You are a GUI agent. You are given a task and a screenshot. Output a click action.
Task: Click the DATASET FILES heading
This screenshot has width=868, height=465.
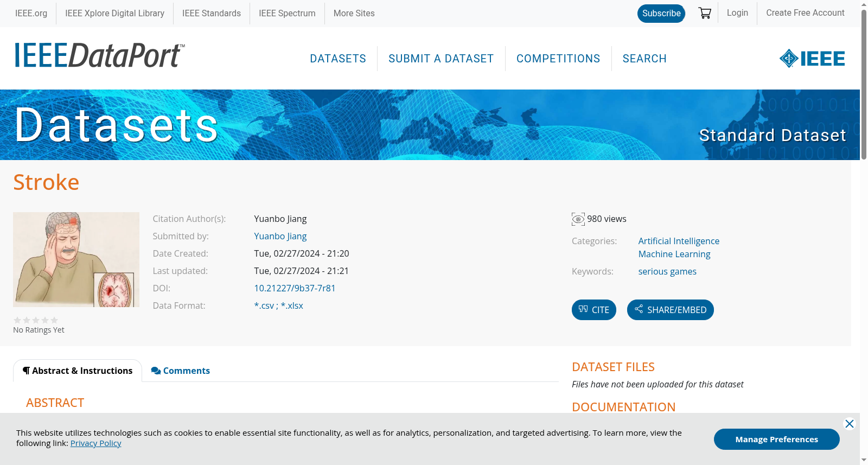(x=613, y=367)
